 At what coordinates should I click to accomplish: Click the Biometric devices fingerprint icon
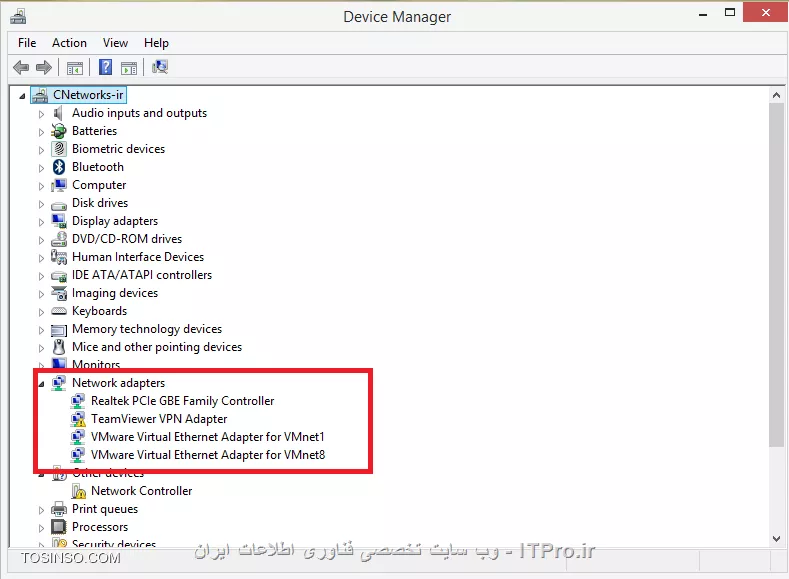click(59, 149)
